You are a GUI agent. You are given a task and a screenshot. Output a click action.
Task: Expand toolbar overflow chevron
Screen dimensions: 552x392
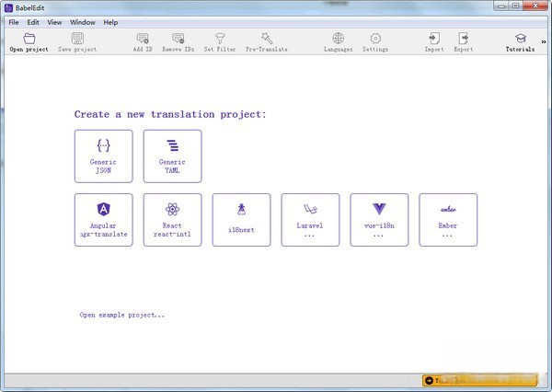544,41
